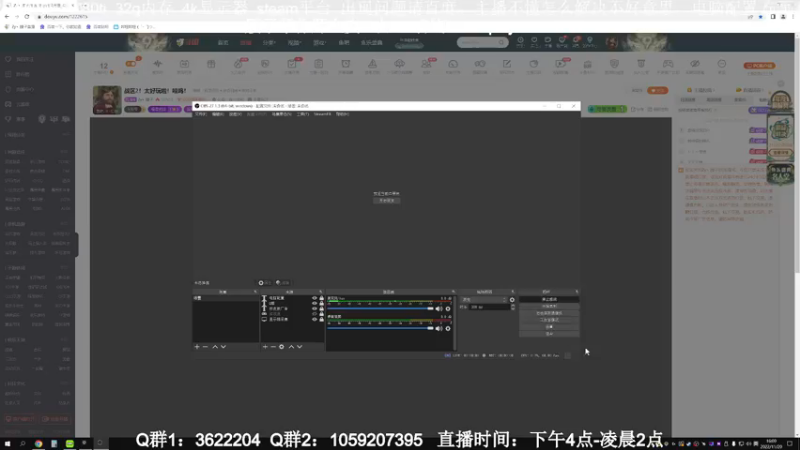Move source down with the sources panel down arrow
The width and height of the screenshot is (800, 450).
[x=299, y=347]
